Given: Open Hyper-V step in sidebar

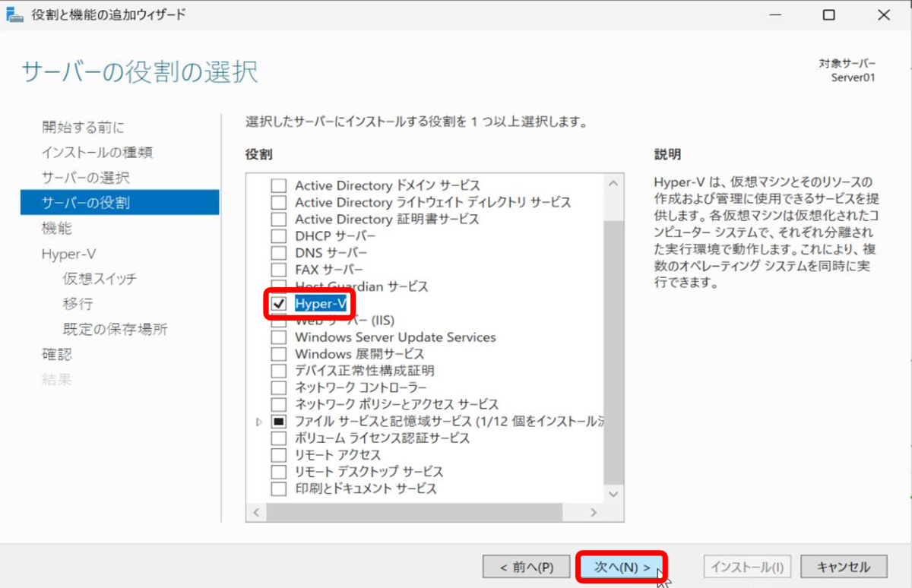Looking at the screenshot, I should point(68,254).
